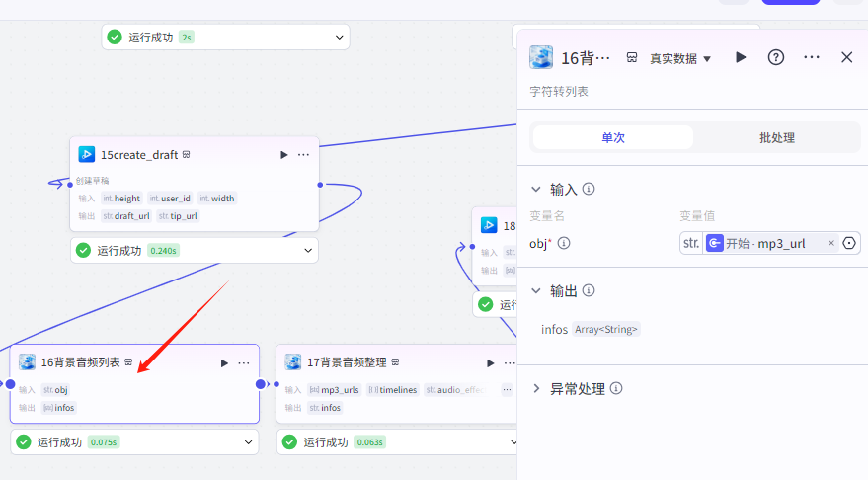Click the 16背景音频列表 input connection port
868x480 pixels.
click(x=10, y=384)
